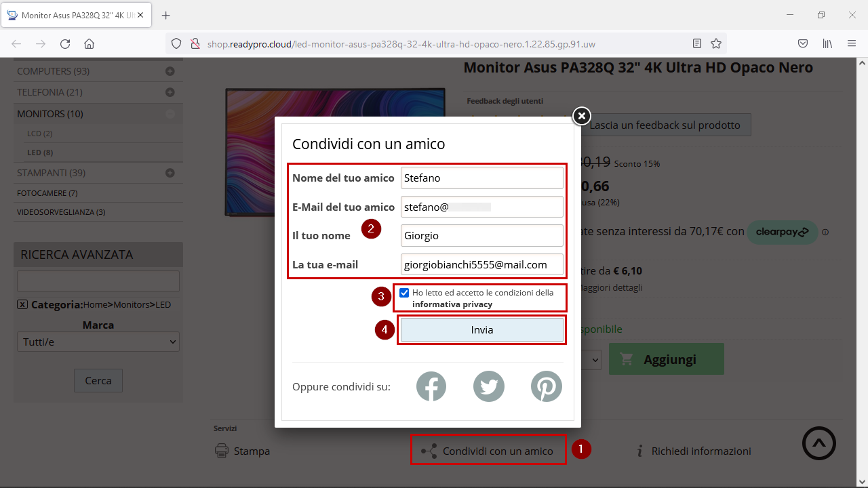868x488 pixels.
Task: Open the VIDEOSORVEGLIANZA category
Action: click(61, 212)
